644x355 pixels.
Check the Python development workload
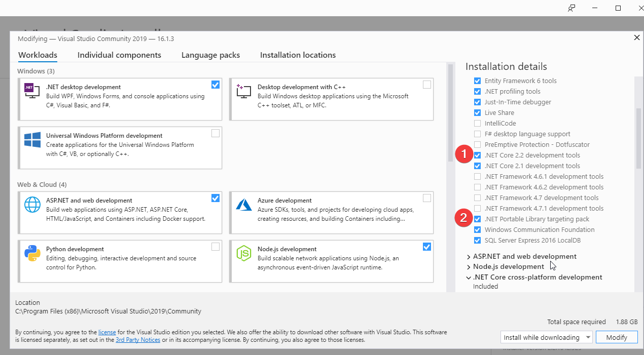pyautogui.click(x=216, y=247)
